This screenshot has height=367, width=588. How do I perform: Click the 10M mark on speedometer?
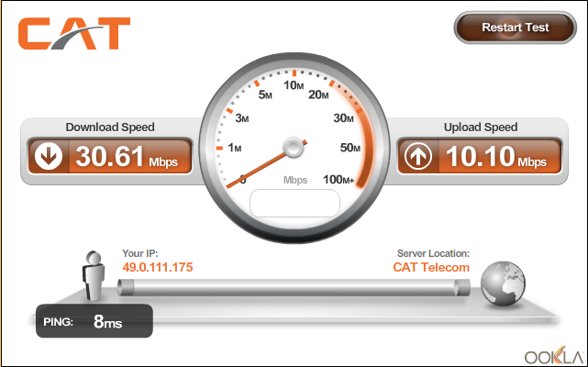[294, 85]
